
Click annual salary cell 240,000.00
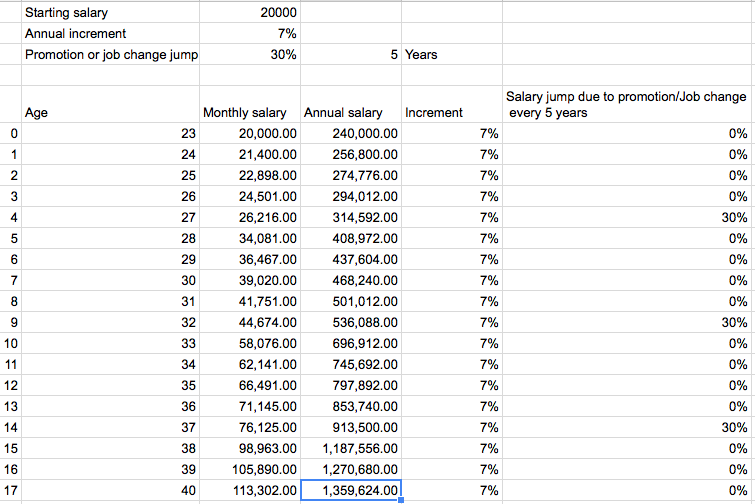351,133
